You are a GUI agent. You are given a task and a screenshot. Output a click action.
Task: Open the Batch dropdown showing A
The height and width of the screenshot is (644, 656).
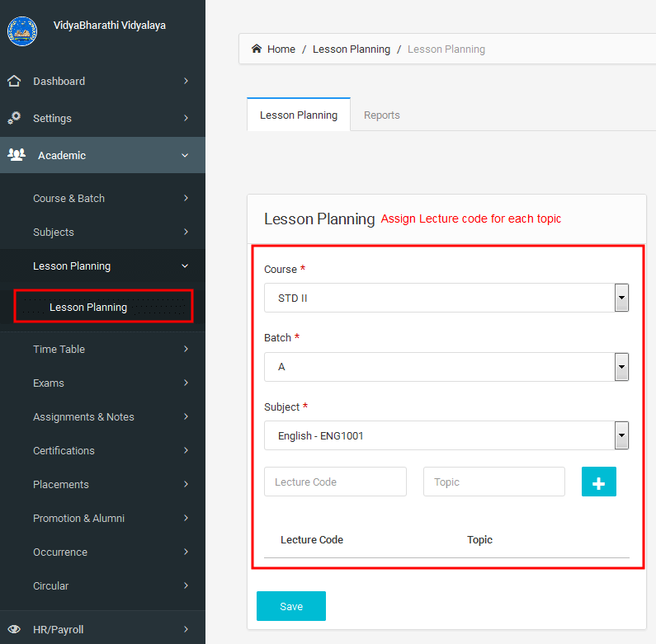446,367
